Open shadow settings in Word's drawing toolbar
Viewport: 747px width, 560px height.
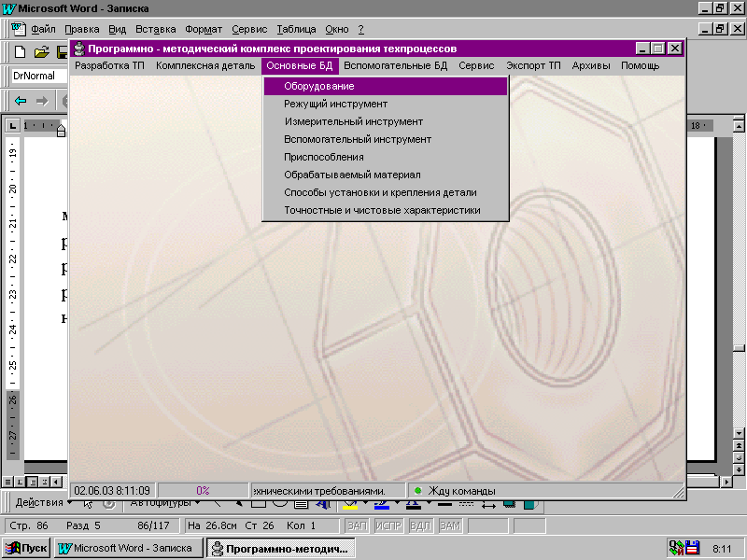509,504
